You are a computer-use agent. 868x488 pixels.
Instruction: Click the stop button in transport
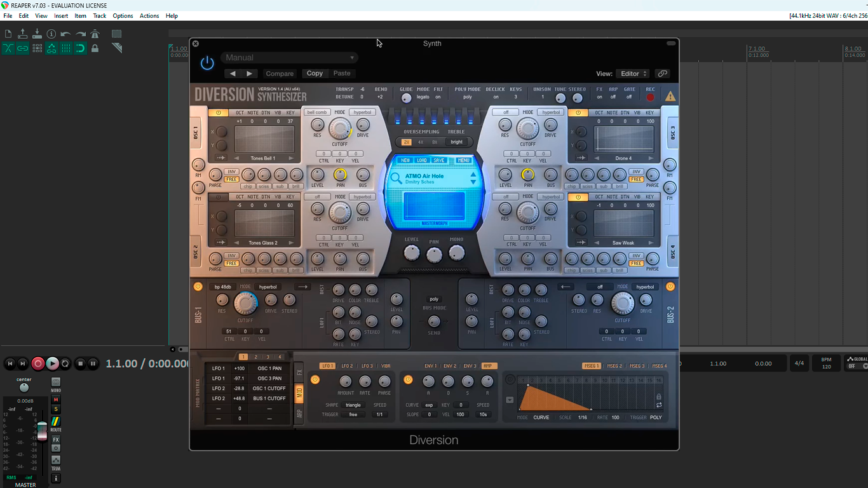[x=80, y=363]
